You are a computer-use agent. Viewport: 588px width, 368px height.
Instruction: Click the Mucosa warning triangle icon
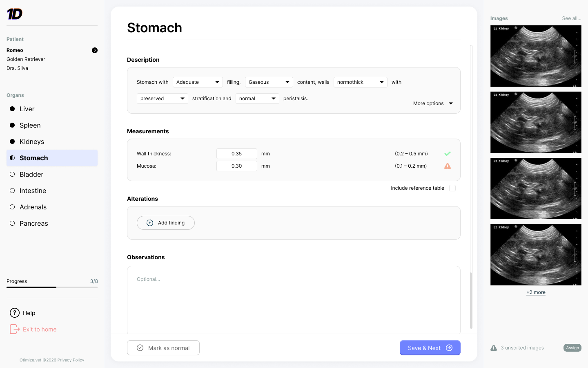(448, 166)
